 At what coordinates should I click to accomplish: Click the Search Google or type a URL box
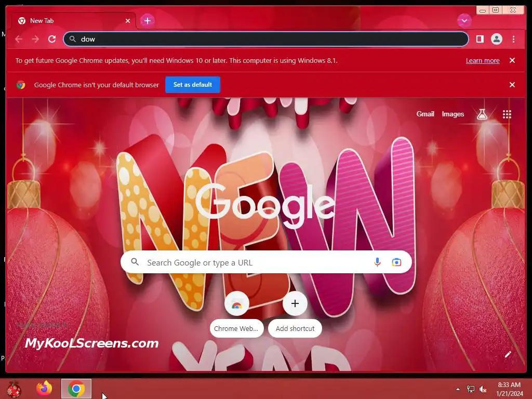click(x=266, y=262)
